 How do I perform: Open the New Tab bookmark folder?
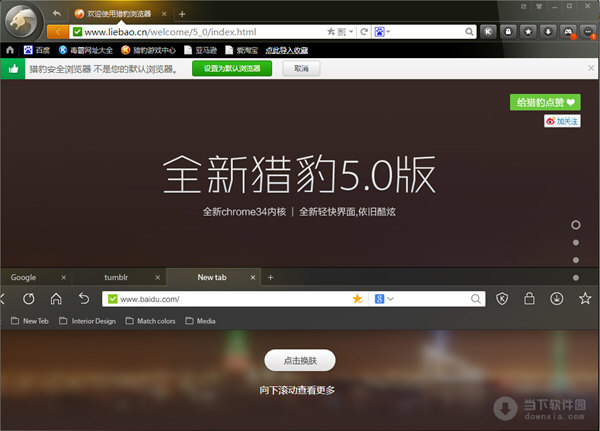(x=30, y=321)
